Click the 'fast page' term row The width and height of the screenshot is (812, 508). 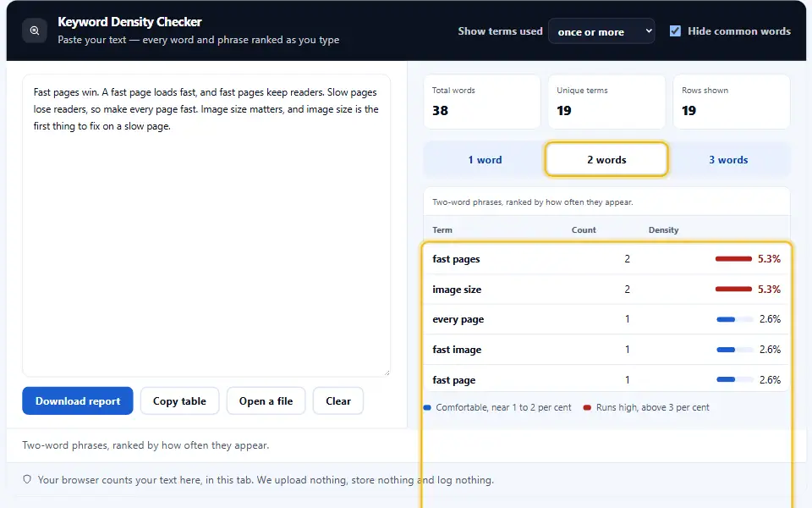pyautogui.click(x=606, y=380)
